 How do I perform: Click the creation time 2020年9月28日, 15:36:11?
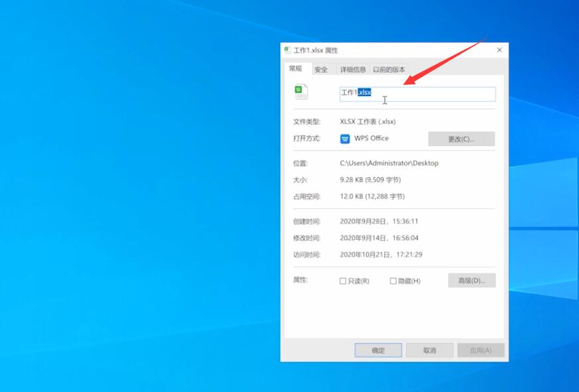pyautogui.click(x=379, y=222)
